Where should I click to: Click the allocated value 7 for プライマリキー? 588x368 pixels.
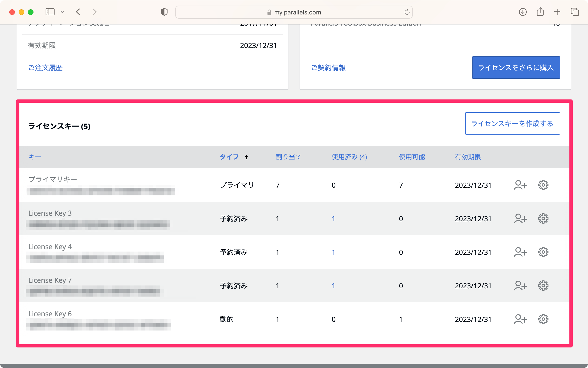[277, 185]
